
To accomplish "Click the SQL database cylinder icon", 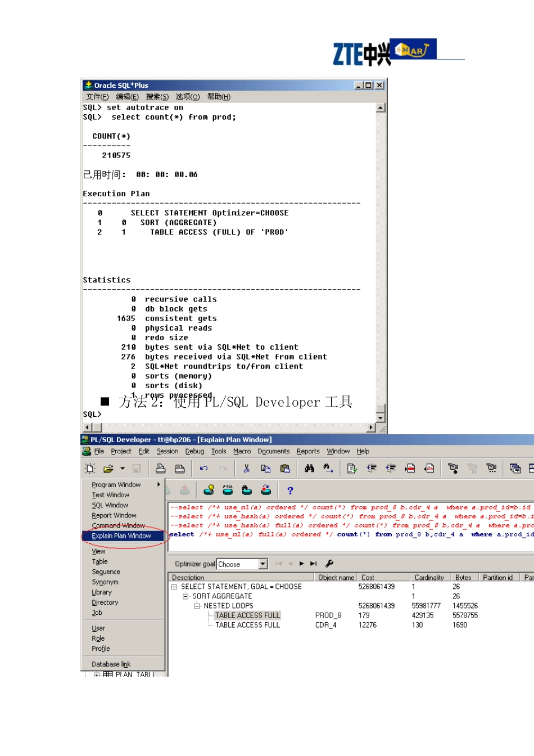I will 228,490.
